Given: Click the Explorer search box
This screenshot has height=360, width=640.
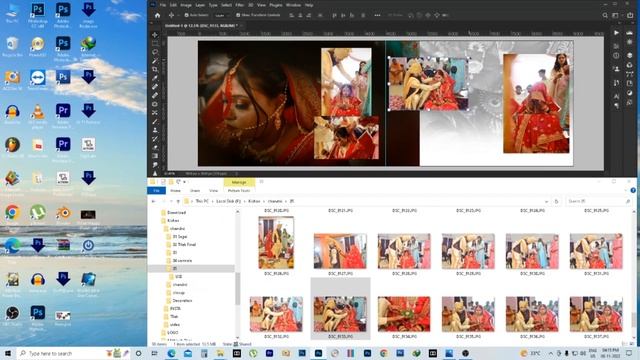Looking at the screenshot, I should [x=598, y=201].
